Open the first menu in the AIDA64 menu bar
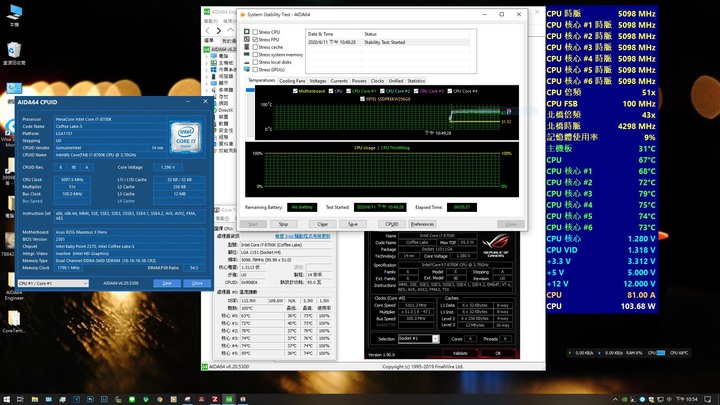Viewport: 720px width, 405px height. click(210, 21)
